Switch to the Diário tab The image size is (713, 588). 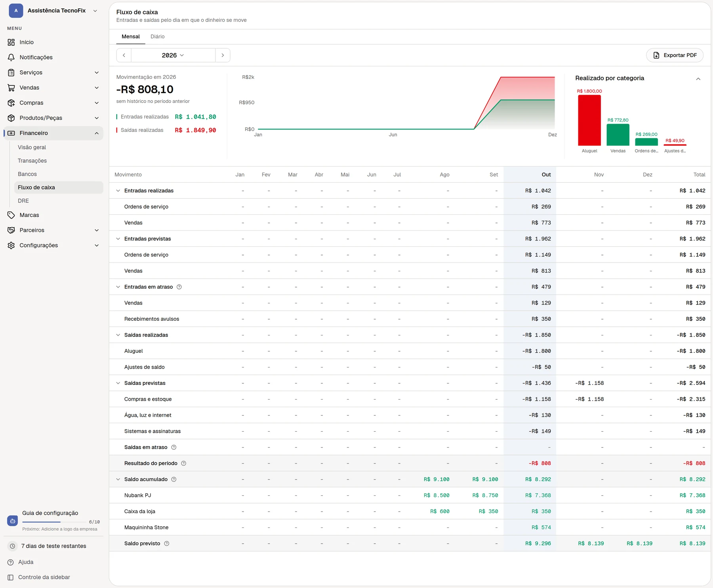157,36
